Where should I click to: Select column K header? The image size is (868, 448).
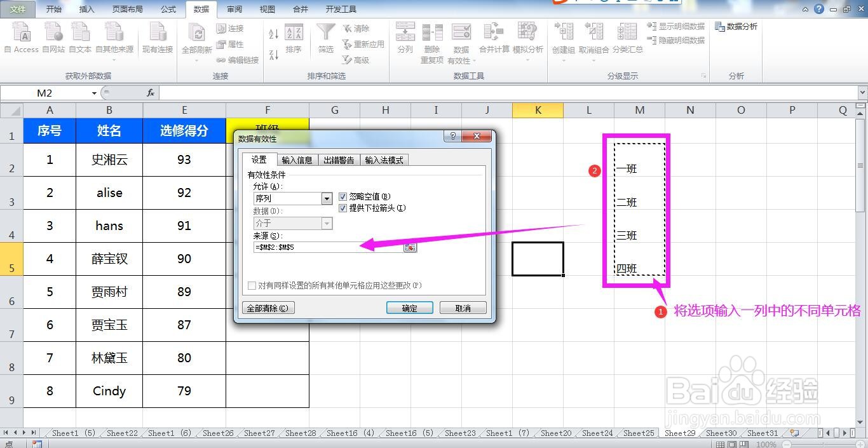538,110
